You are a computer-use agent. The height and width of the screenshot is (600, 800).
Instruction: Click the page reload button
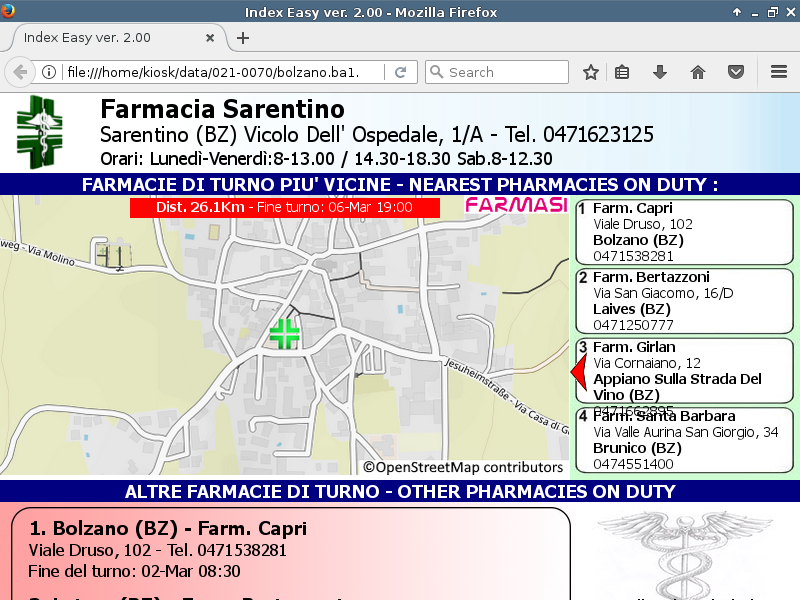[x=400, y=72]
